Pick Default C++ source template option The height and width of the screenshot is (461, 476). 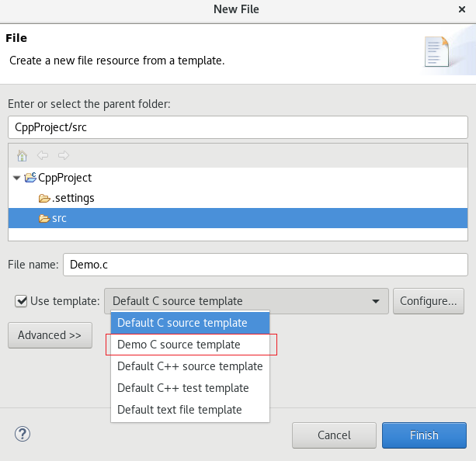189,366
